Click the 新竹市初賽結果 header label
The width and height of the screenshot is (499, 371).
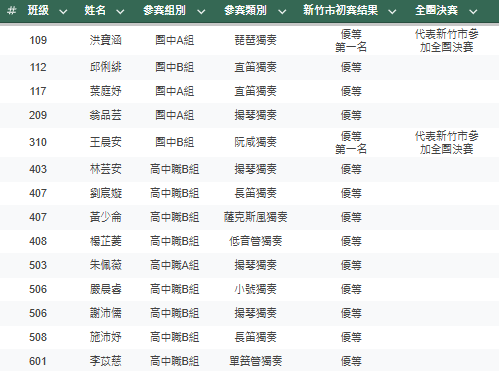tap(340, 11)
